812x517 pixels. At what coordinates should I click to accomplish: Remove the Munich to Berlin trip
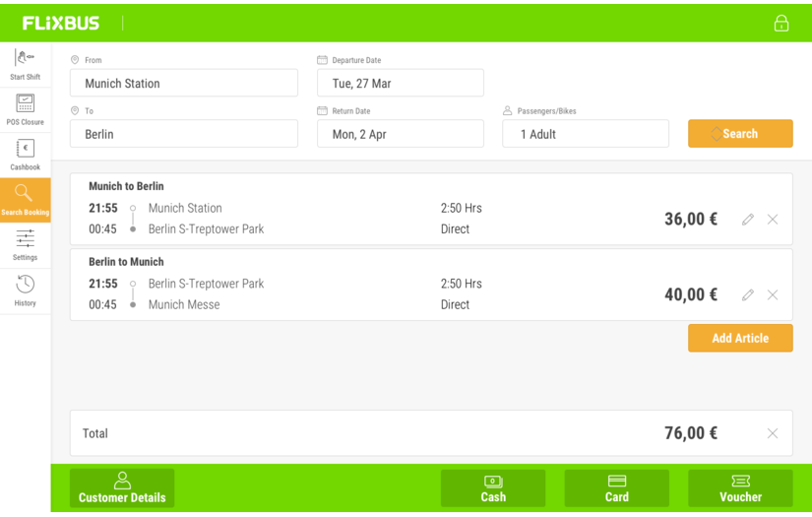coord(772,220)
